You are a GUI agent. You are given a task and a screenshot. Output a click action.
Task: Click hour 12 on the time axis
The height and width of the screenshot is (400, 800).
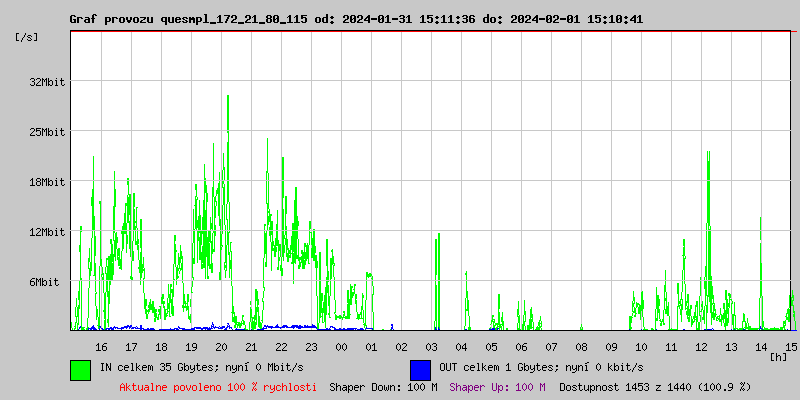702,346
